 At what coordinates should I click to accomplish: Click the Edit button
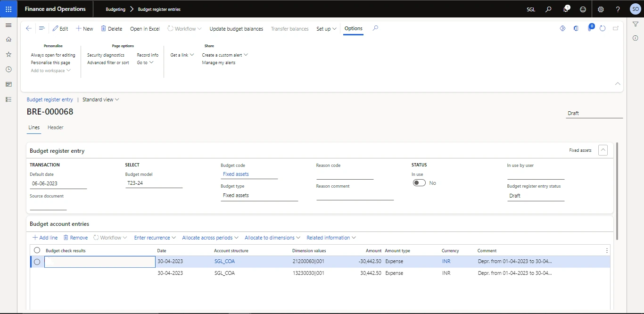click(60, 29)
